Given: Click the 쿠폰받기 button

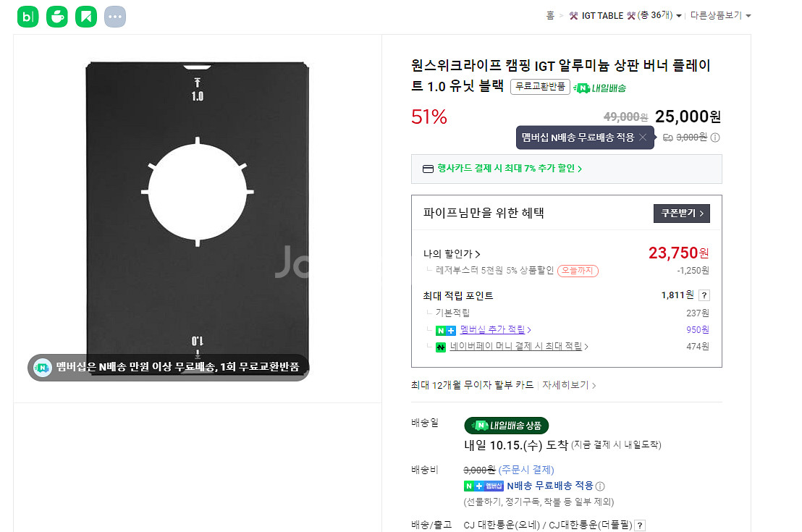Looking at the screenshot, I should click(681, 214).
